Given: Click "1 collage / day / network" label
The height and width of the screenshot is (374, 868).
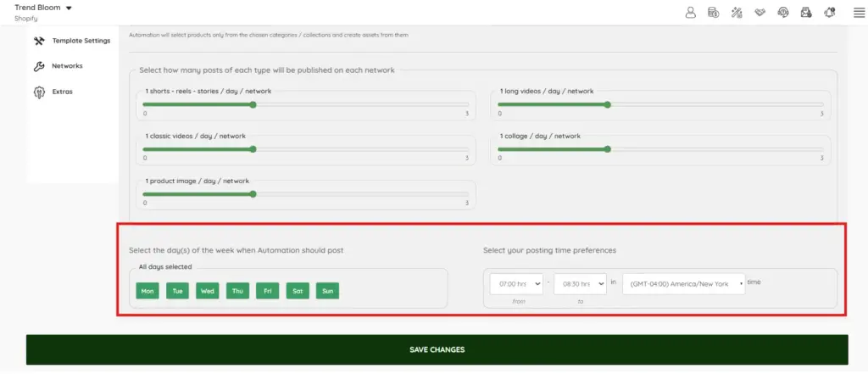Looking at the screenshot, I should [540, 136].
